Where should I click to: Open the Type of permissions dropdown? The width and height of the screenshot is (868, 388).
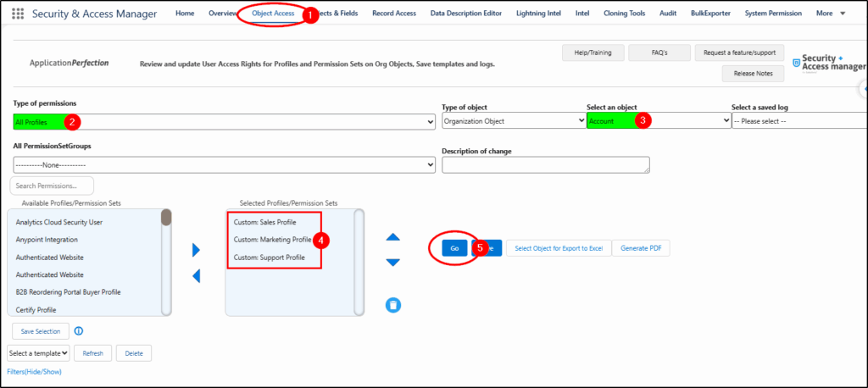tap(224, 122)
